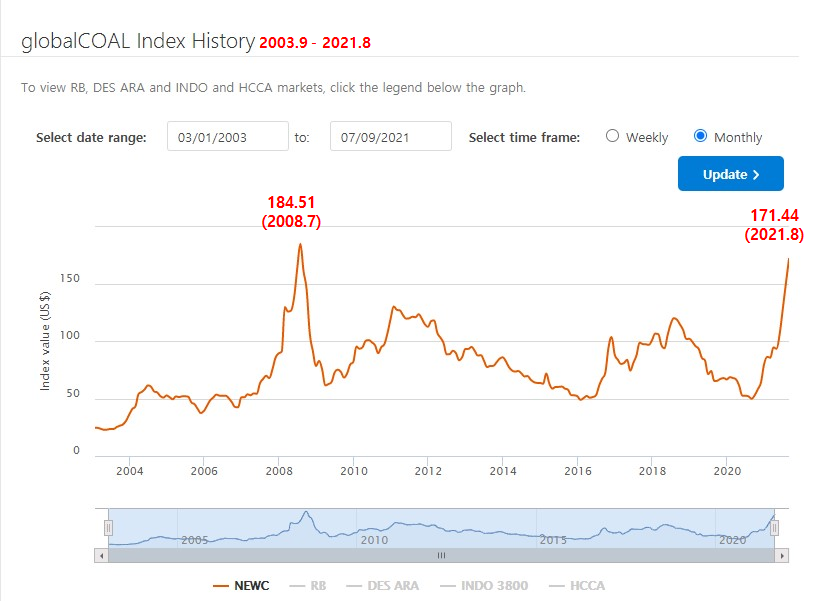Image resolution: width=824 pixels, height=601 pixels.
Task: Click the right range handle of the navigator
Action: point(775,527)
